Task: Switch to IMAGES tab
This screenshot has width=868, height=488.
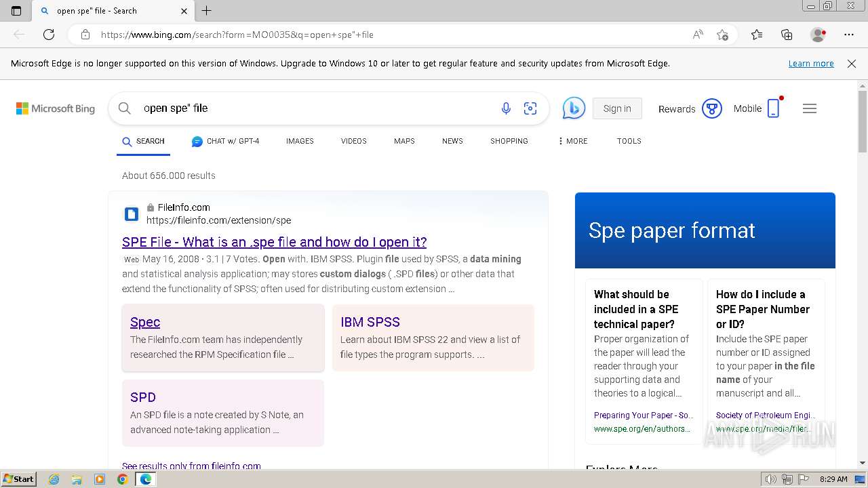Action: (x=300, y=141)
